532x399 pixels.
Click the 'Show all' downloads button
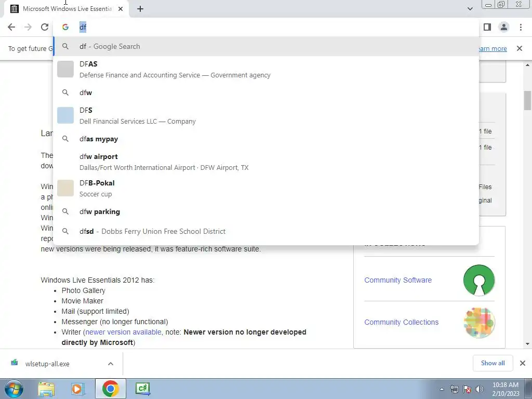[493, 363]
